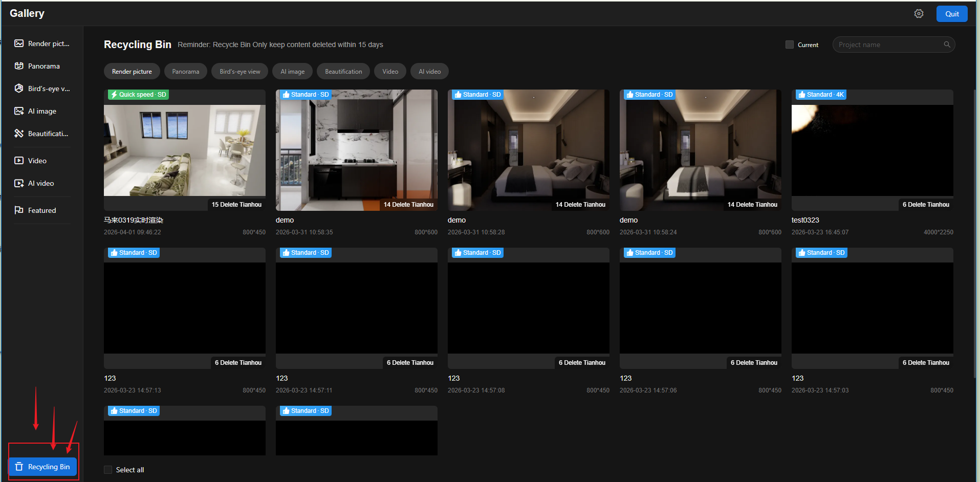Select the test0323 4K render thumbnail
Viewport: 980px width, 482px height.
coord(872,150)
